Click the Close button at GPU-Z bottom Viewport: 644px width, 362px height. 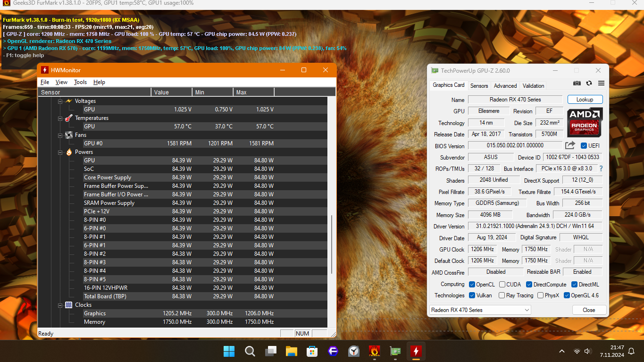tap(589, 310)
